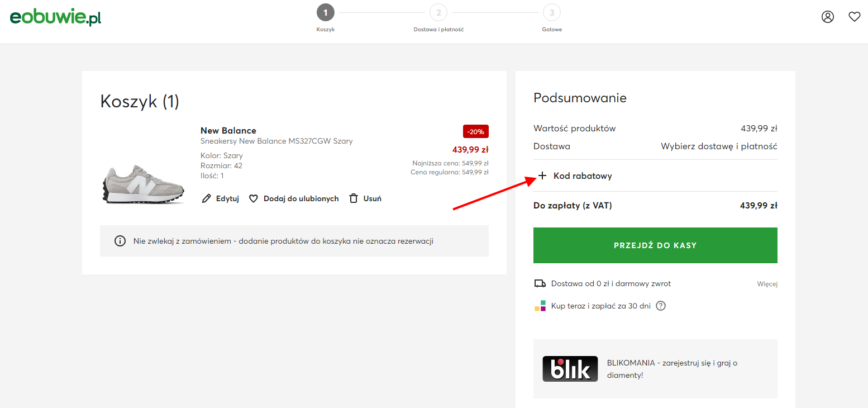Click the question mark icon next to zapłać za 30 dni
This screenshot has width=868, height=408.
pos(660,306)
